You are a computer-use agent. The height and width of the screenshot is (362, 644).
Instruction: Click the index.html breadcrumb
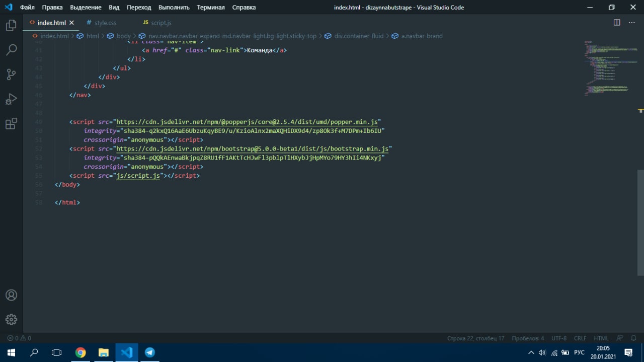pyautogui.click(x=50, y=36)
